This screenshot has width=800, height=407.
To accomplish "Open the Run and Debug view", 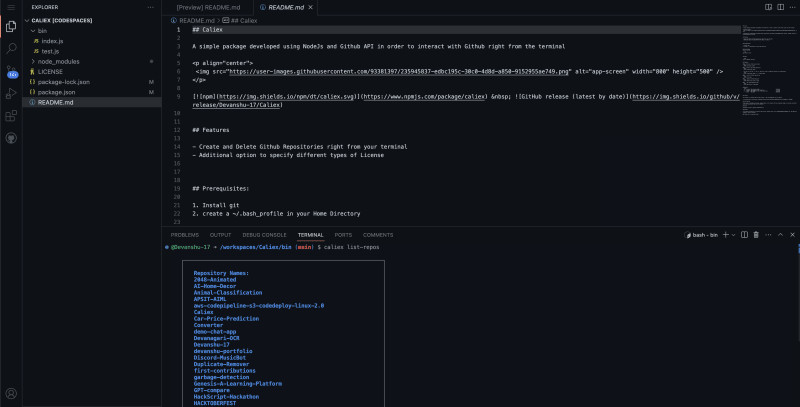I will (x=11, y=94).
